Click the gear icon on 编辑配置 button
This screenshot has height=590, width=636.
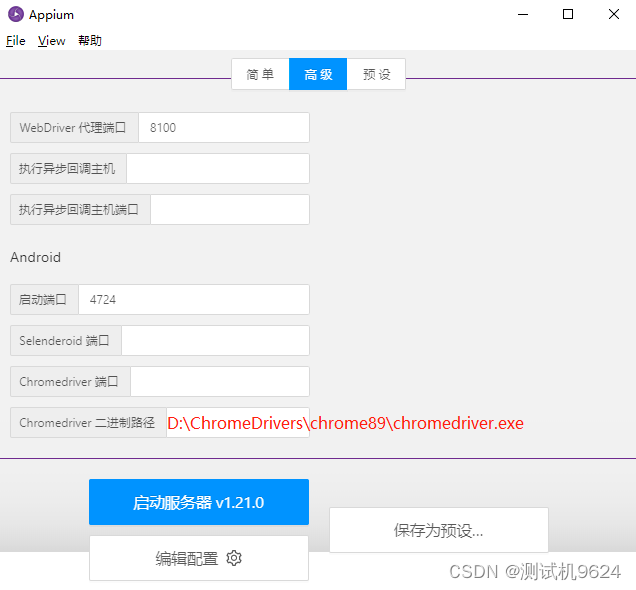(x=234, y=558)
